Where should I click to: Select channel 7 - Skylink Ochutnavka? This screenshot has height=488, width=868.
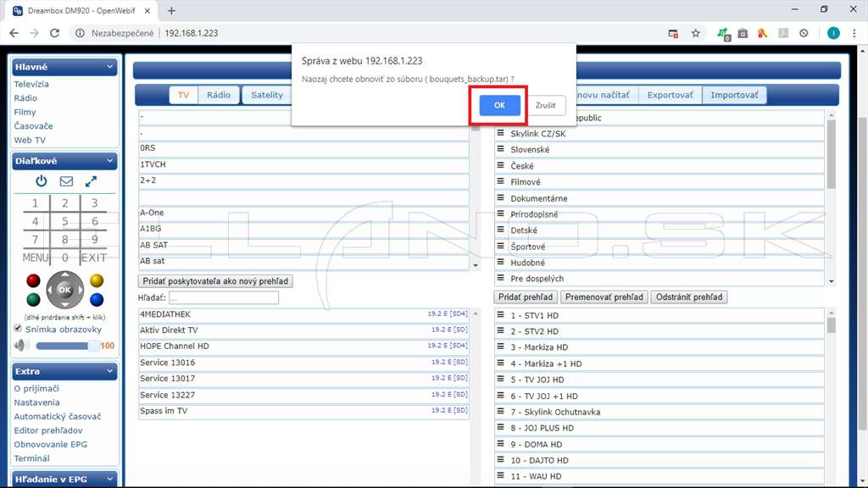(x=659, y=412)
